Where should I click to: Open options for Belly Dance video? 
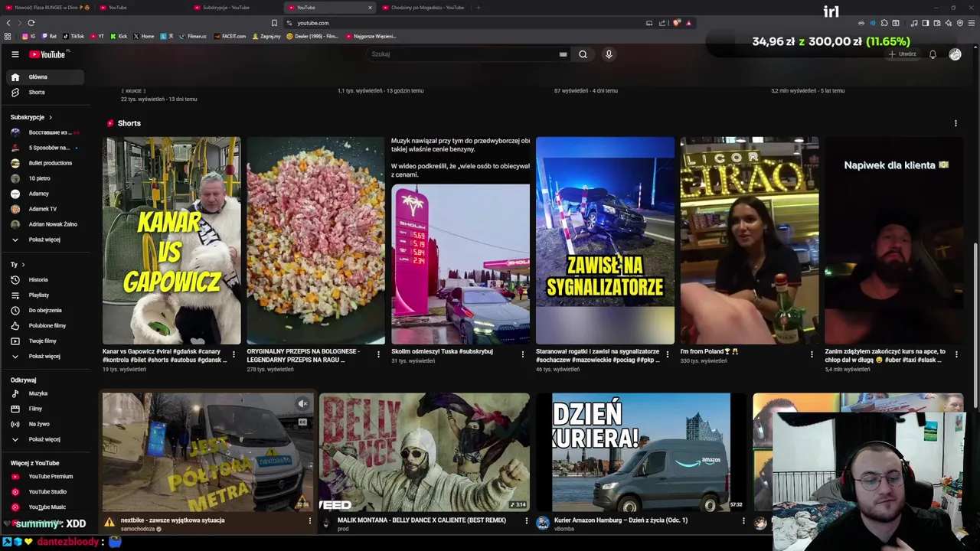point(526,521)
